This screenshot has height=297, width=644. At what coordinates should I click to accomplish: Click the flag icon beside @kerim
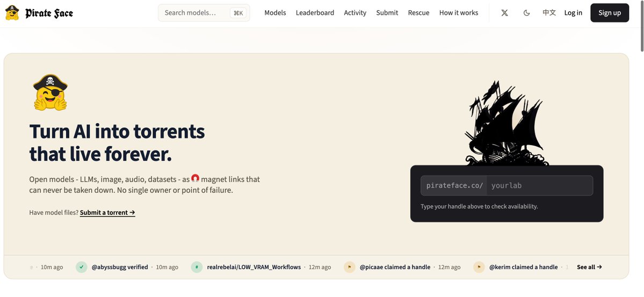[479, 267]
